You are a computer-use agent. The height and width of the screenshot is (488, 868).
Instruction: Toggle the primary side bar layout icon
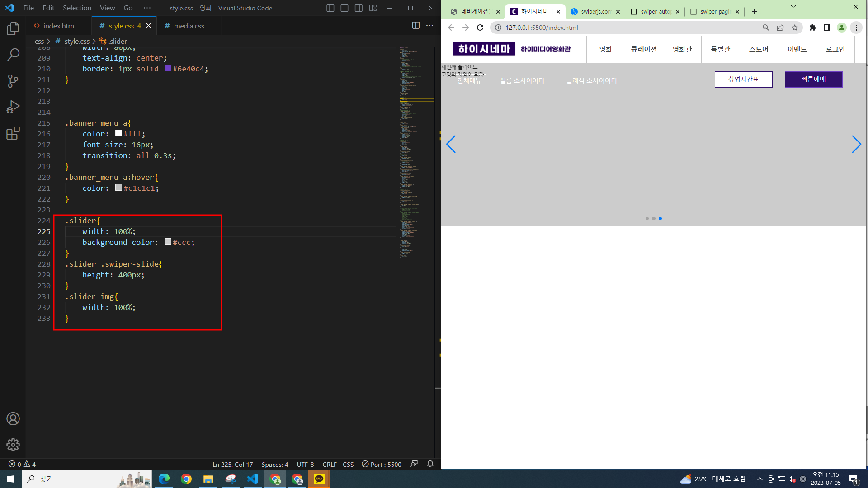point(330,8)
